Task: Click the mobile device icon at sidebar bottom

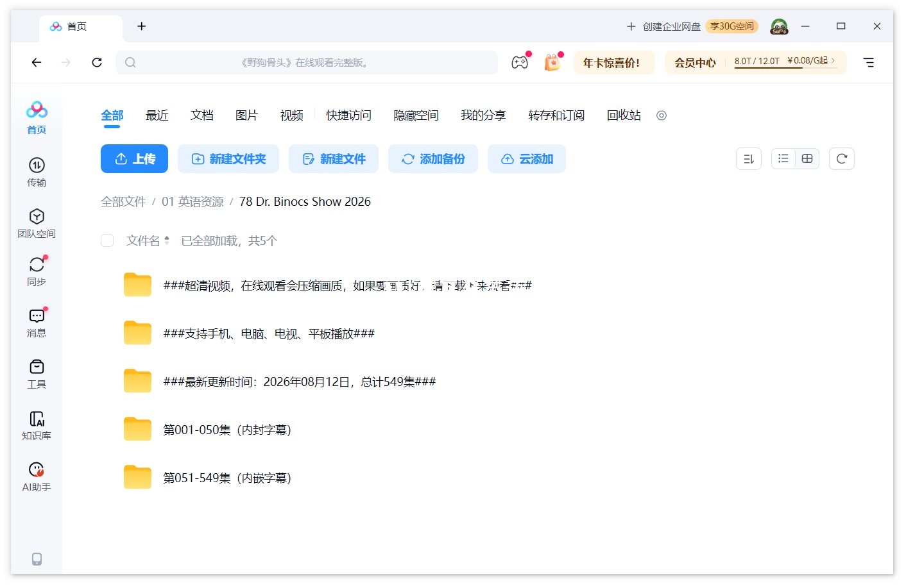Action: tap(37, 559)
